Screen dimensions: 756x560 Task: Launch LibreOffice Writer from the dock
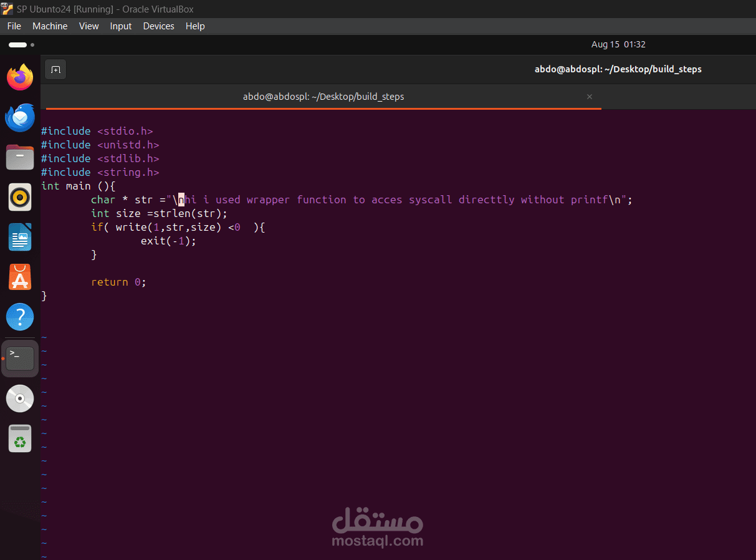tap(20, 237)
